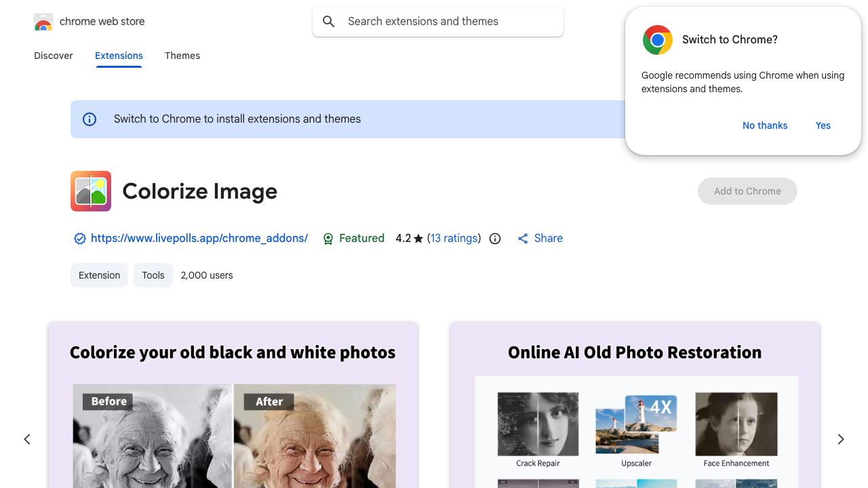Click the Add to Chrome button
The height and width of the screenshot is (488, 868).
tap(747, 191)
